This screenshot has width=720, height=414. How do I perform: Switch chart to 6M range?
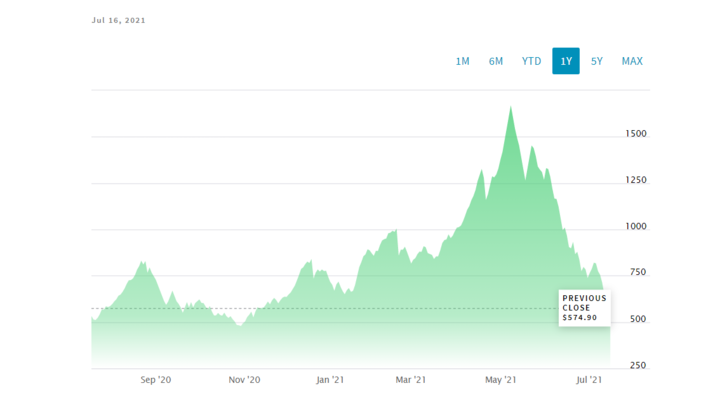tap(496, 61)
